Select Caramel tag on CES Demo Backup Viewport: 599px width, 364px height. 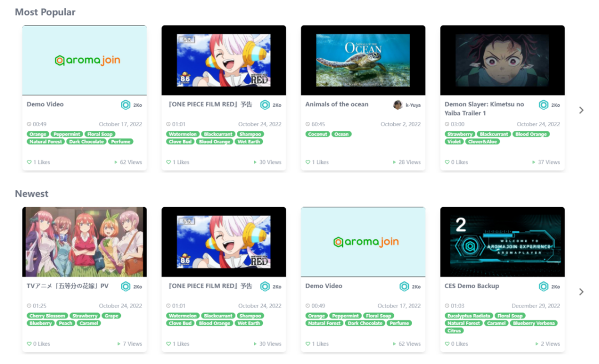coord(496,323)
